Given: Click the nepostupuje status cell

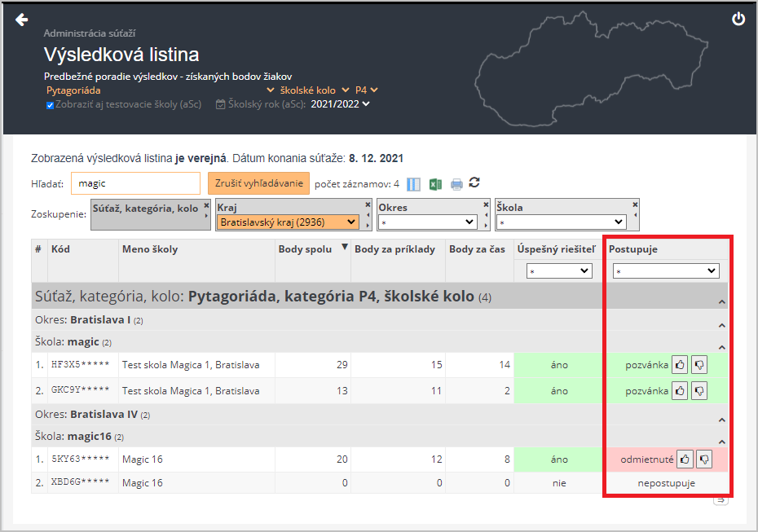Looking at the screenshot, I should [x=667, y=483].
